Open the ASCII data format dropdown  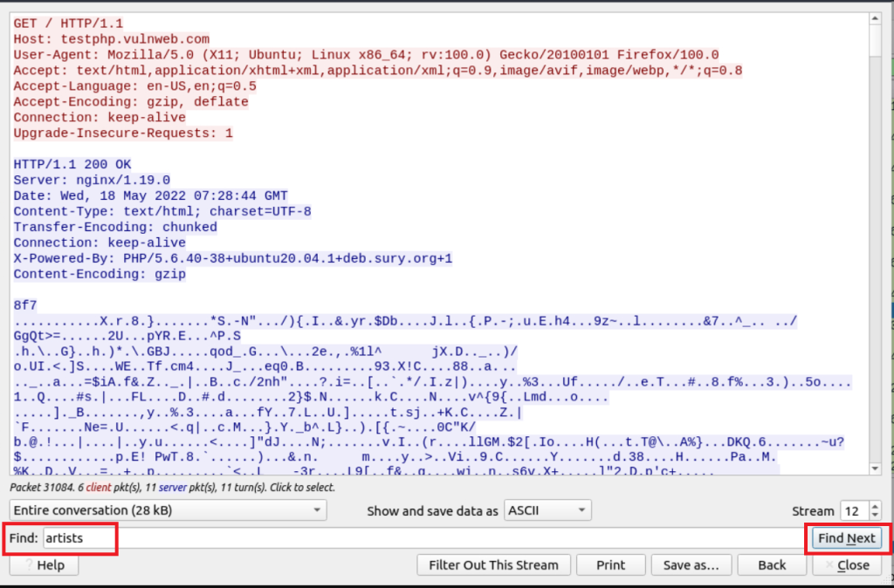pyautogui.click(x=547, y=510)
